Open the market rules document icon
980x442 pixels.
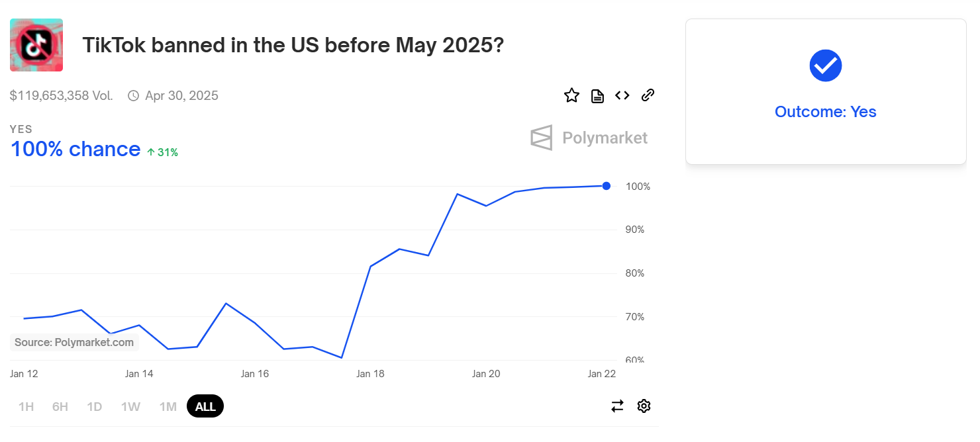597,96
